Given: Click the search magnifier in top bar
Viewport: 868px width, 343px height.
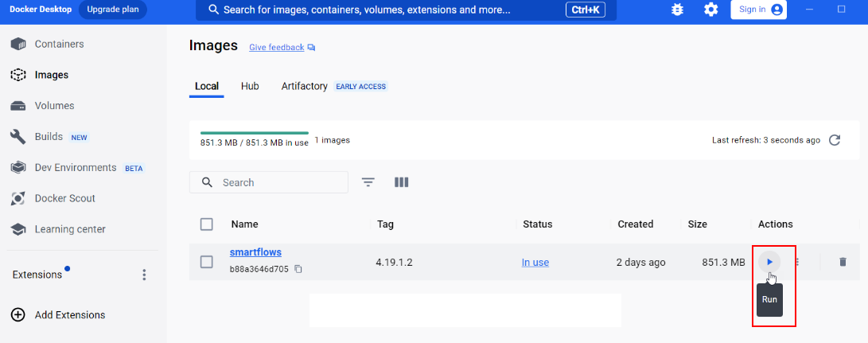Looking at the screenshot, I should 213,10.
